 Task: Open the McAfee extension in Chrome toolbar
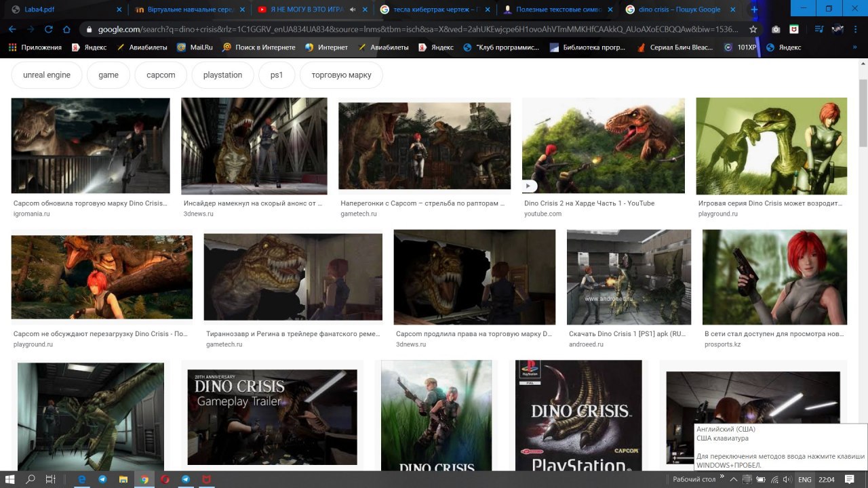[794, 29]
